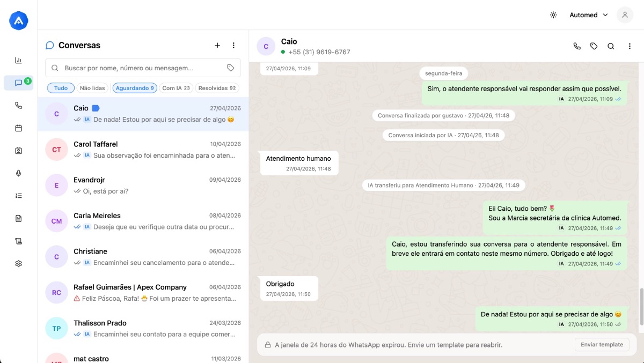Click the Enviar template button

(x=602, y=345)
